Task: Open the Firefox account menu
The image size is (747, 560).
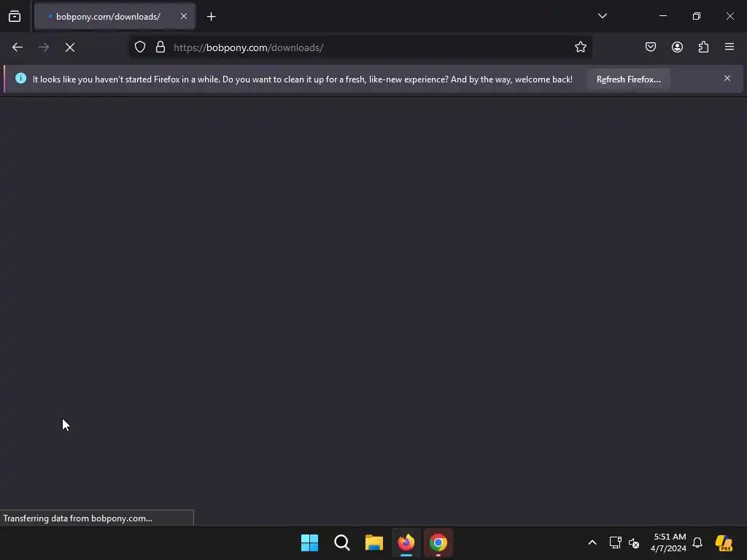Action: 677,47
